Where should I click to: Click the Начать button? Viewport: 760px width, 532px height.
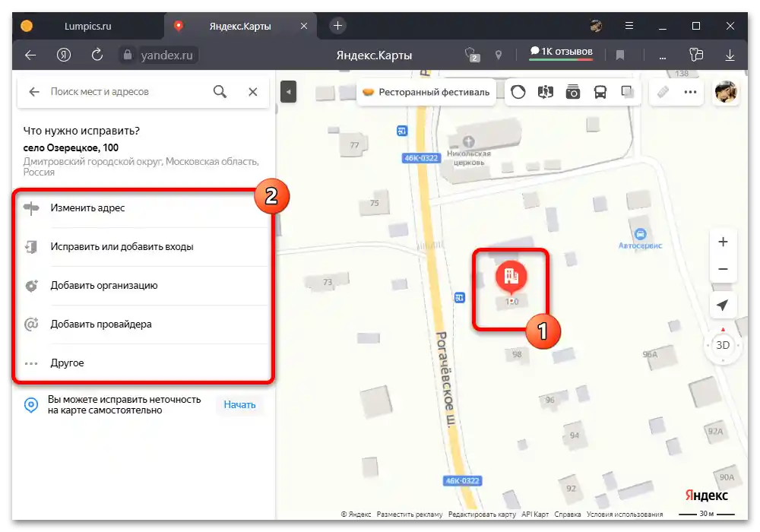point(239,404)
